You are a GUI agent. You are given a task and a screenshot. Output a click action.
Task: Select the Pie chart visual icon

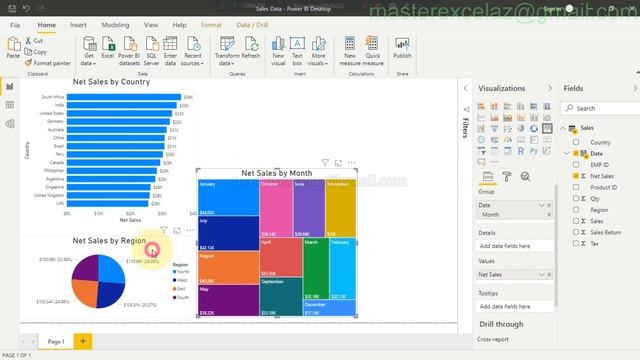point(520,129)
